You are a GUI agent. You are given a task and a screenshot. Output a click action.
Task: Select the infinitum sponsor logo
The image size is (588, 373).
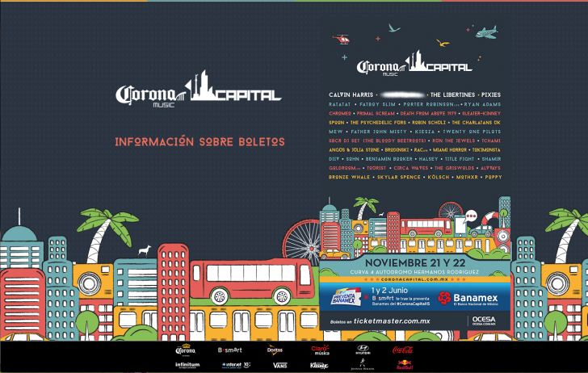tap(187, 365)
